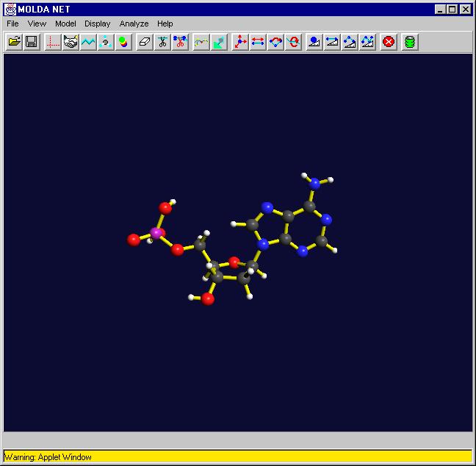
Task: Click the red scissors with blue atoms icon
Action: [x=180, y=42]
